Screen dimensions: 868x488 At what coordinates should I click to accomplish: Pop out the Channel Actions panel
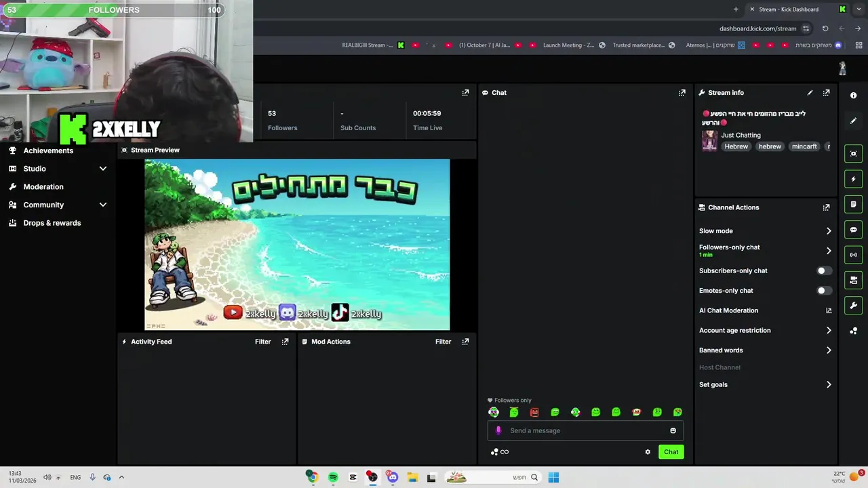click(x=826, y=207)
